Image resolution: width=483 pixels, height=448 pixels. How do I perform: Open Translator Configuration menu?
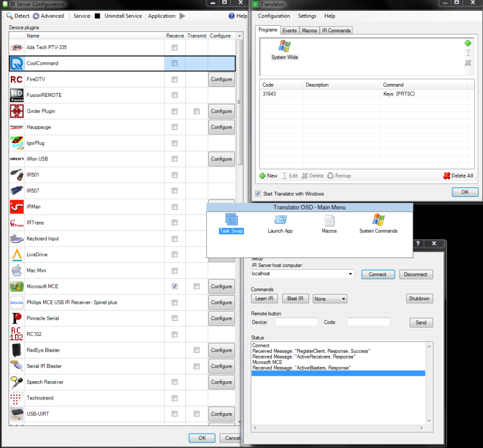pyautogui.click(x=274, y=16)
